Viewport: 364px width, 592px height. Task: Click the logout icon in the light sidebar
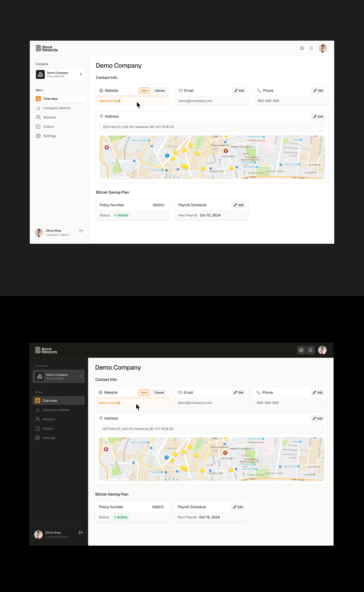pyautogui.click(x=81, y=231)
